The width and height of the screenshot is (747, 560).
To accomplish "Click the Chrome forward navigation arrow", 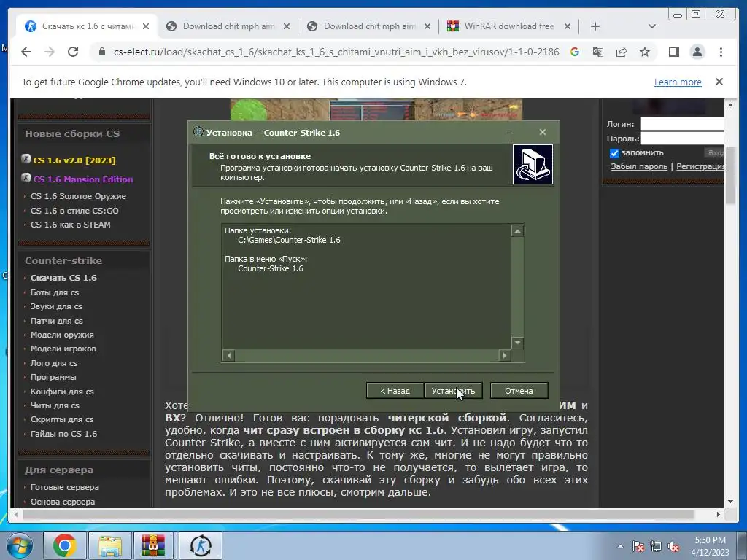I will 50,52.
